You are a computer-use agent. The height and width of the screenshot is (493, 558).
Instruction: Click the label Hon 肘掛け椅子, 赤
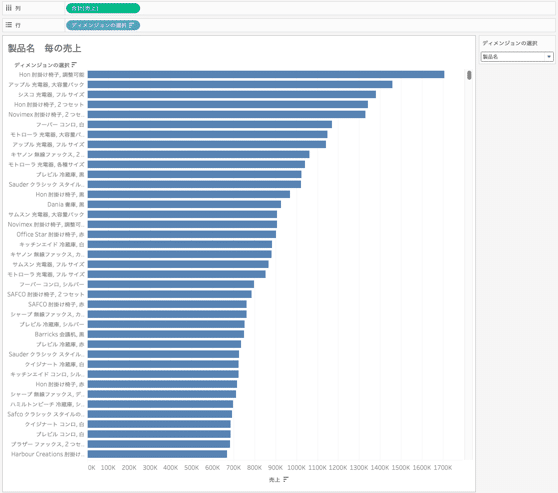[x=60, y=384]
